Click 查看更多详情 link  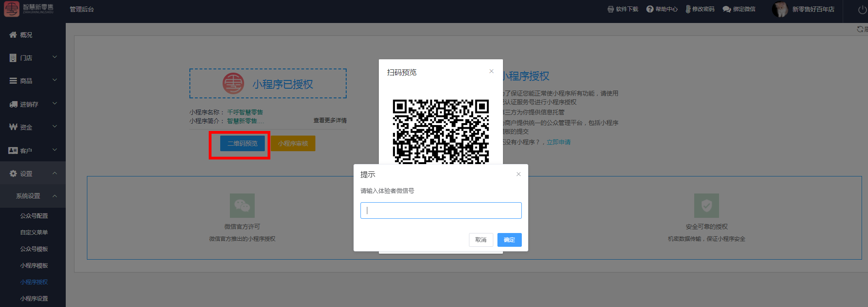330,120
